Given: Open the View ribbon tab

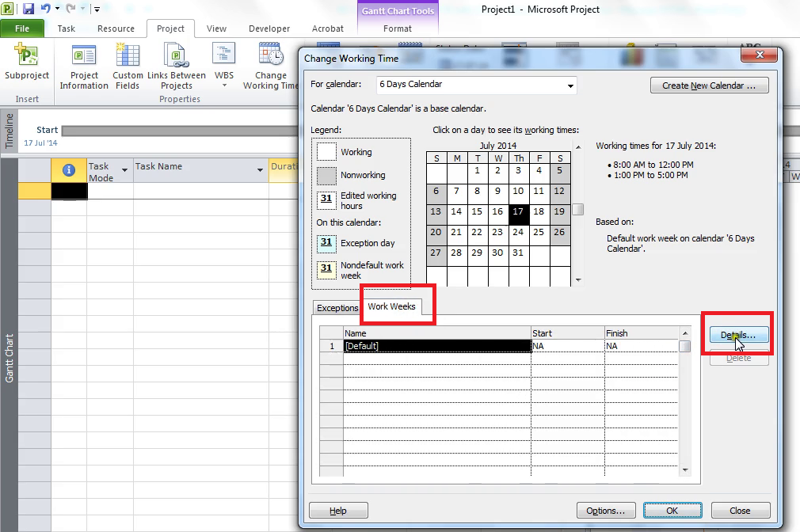Looking at the screenshot, I should pyautogui.click(x=216, y=28).
